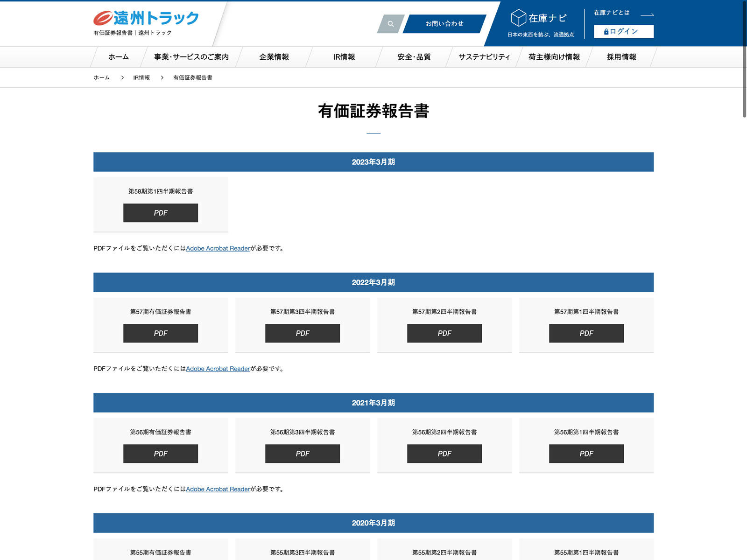Go to IR情報 in the main navigation
This screenshot has height=560, width=747.
tap(344, 57)
